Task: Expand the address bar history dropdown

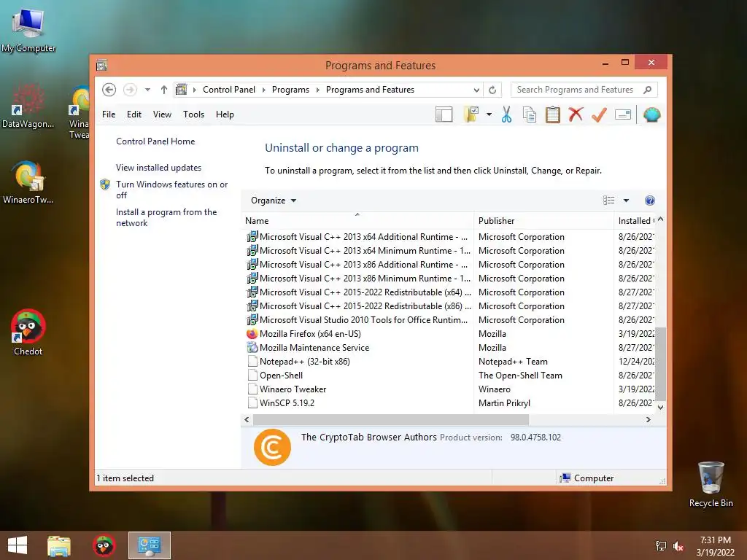Action: (x=476, y=90)
